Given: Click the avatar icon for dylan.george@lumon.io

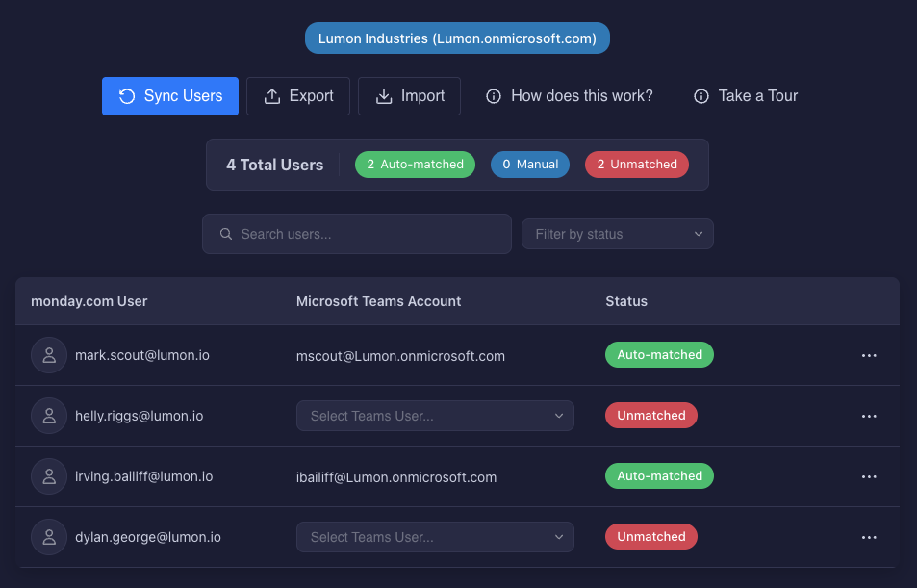Looking at the screenshot, I should [49, 537].
